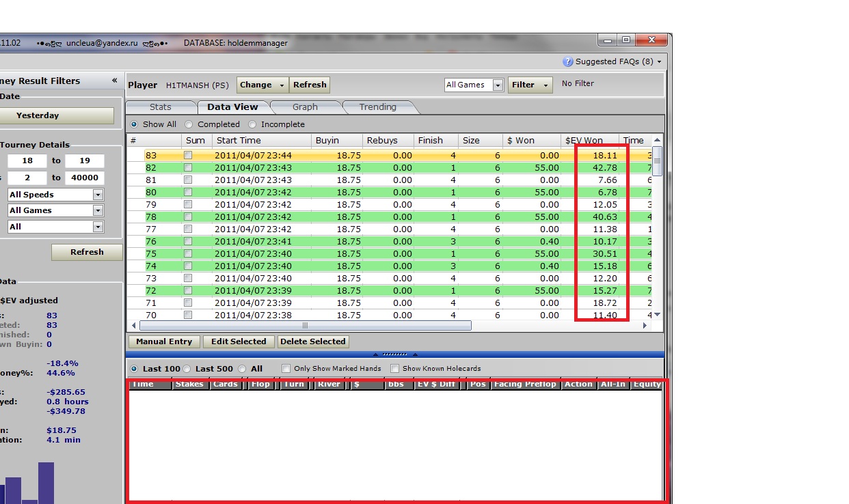Image resolution: width=849 pixels, height=504 pixels.
Task: Collapse the Tourney Result Filters panel
Action: [x=114, y=81]
